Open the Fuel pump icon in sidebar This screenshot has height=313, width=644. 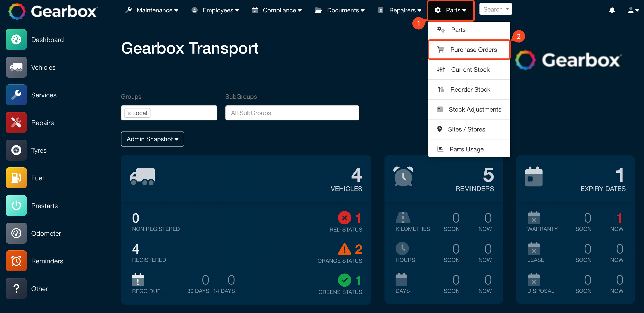tap(16, 178)
